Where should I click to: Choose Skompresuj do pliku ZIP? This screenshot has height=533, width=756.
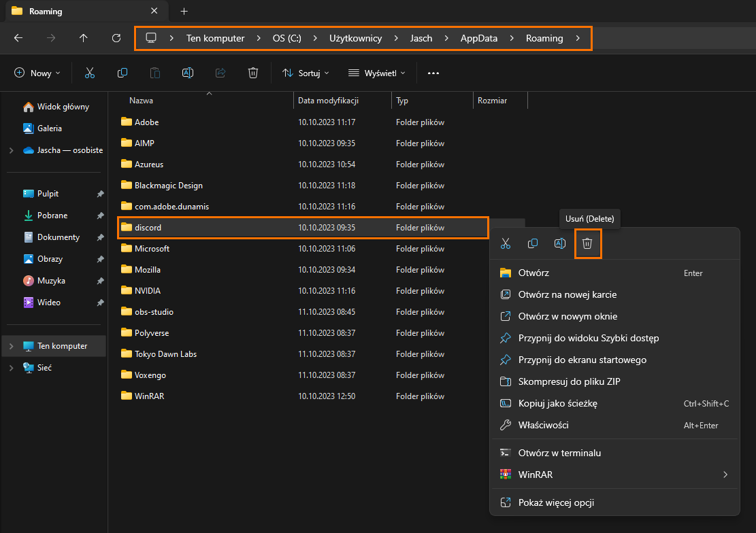pyautogui.click(x=614, y=381)
